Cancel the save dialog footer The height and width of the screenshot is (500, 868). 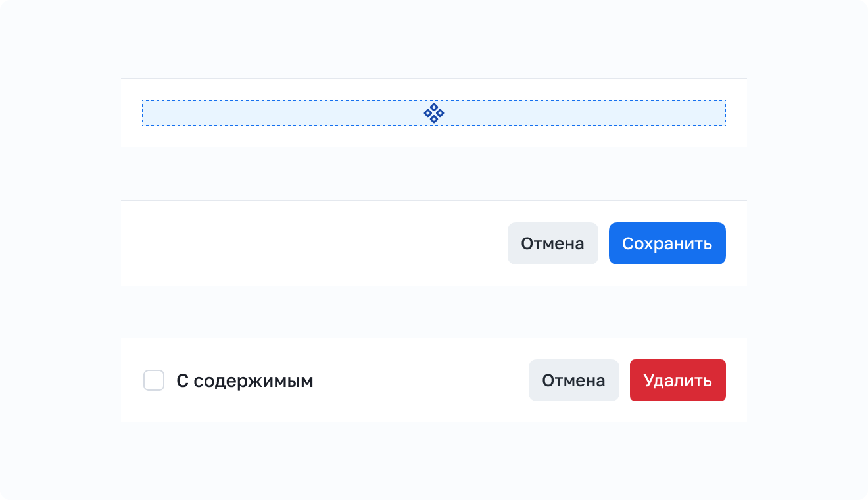coord(552,243)
